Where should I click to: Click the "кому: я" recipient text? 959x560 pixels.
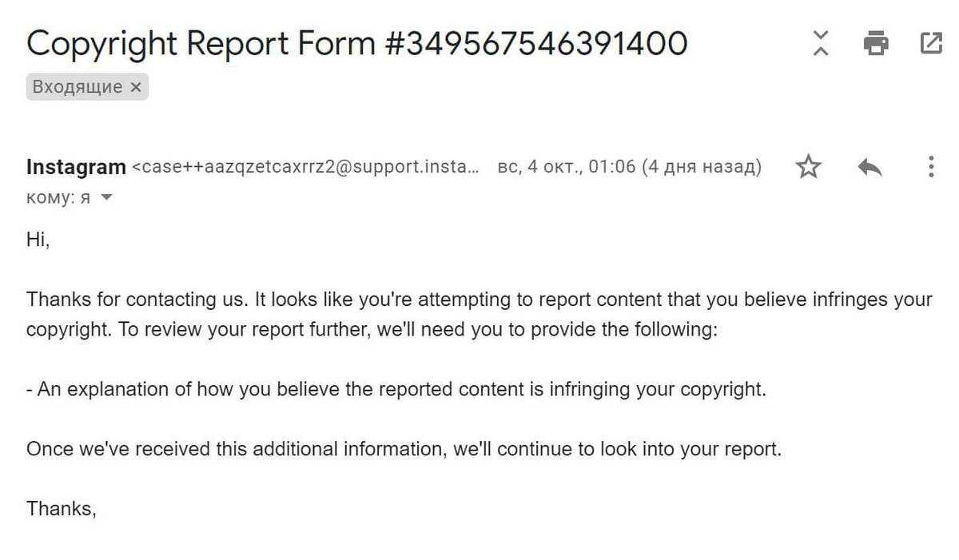pyautogui.click(x=58, y=198)
